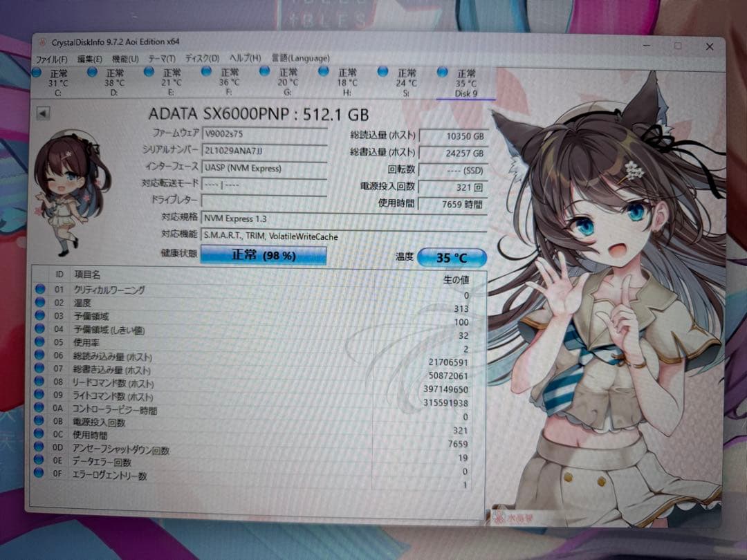Image resolution: width=747 pixels, height=560 pixels.
Task: Click the status dot of row 05 使用率
Action: tap(40, 342)
